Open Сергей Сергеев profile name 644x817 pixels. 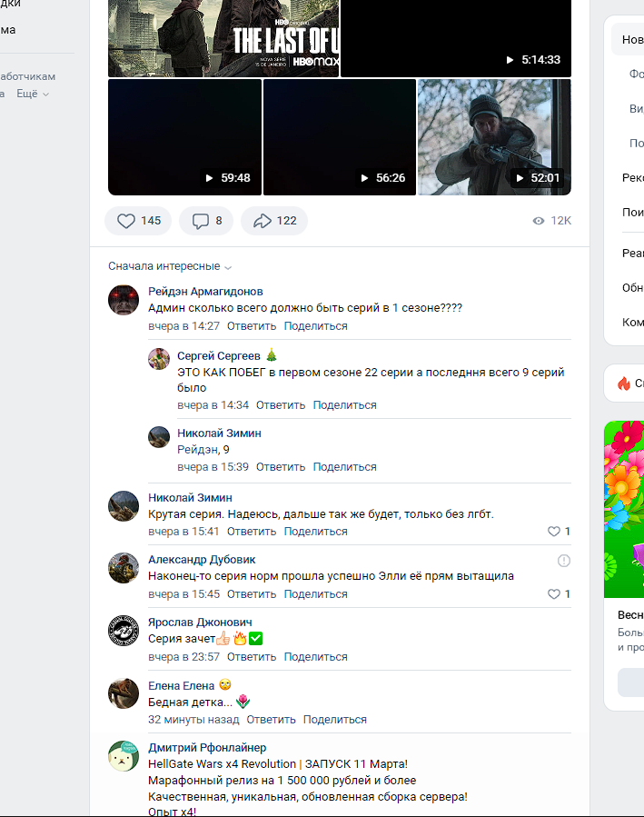[x=219, y=356]
